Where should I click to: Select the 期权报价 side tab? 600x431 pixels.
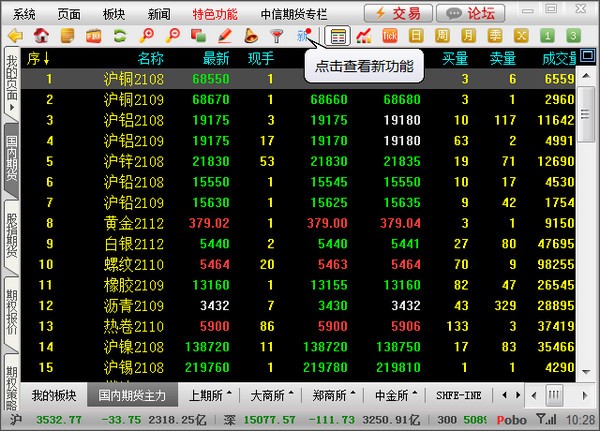(x=11, y=312)
